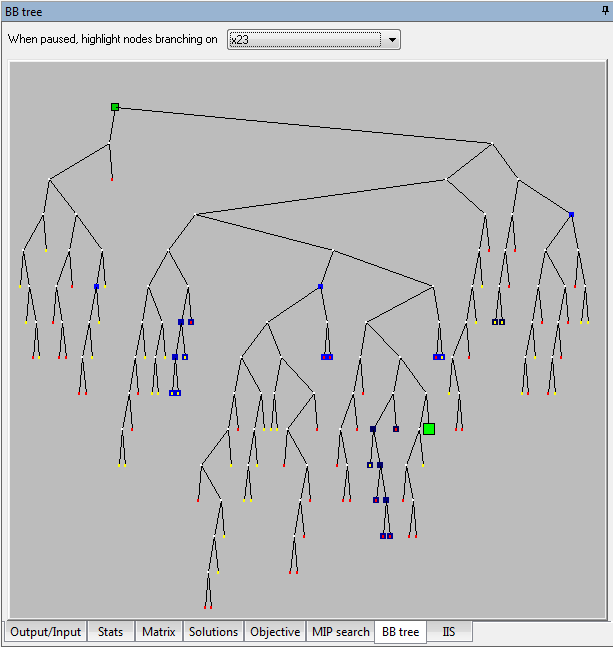Switch to the Objective tab
Image resolution: width=613 pixels, height=647 pixels.
click(x=274, y=632)
